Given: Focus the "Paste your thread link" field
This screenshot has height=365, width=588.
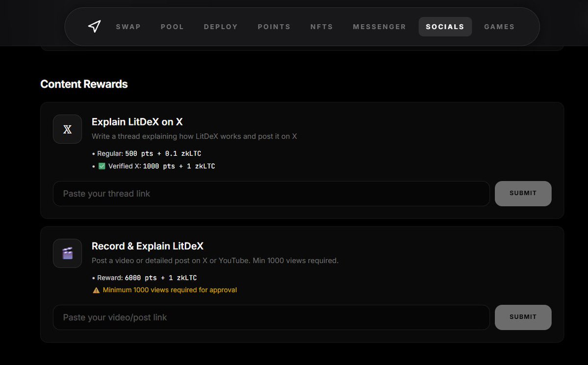Looking at the screenshot, I should [271, 194].
